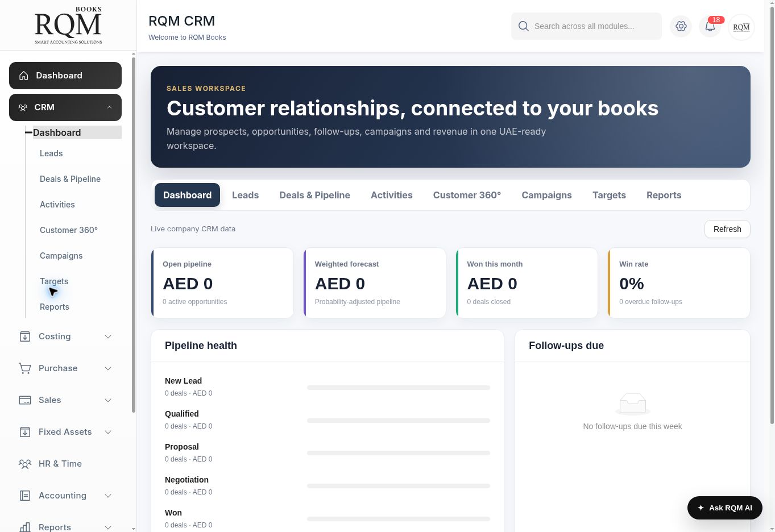
Task: Expand the Accounting sidebar section
Action: click(x=108, y=496)
